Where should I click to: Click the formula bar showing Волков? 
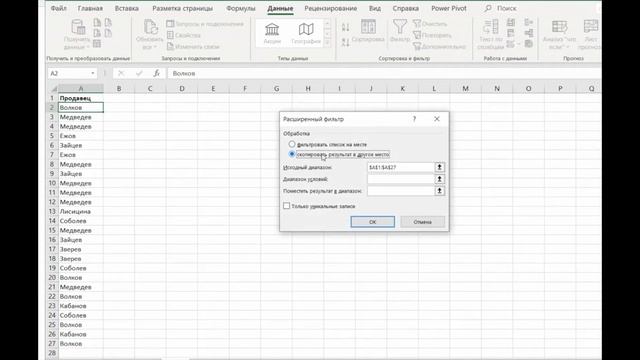pos(384,73)
